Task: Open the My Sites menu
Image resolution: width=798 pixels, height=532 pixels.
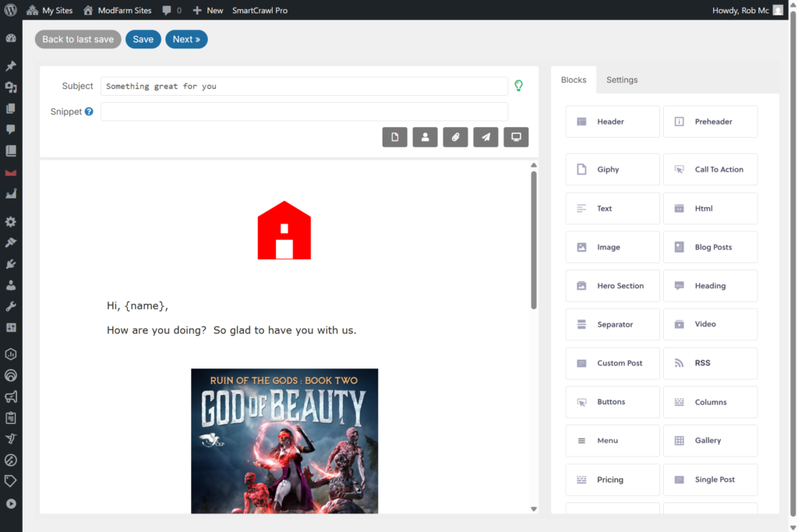Action: coord(50,10)
